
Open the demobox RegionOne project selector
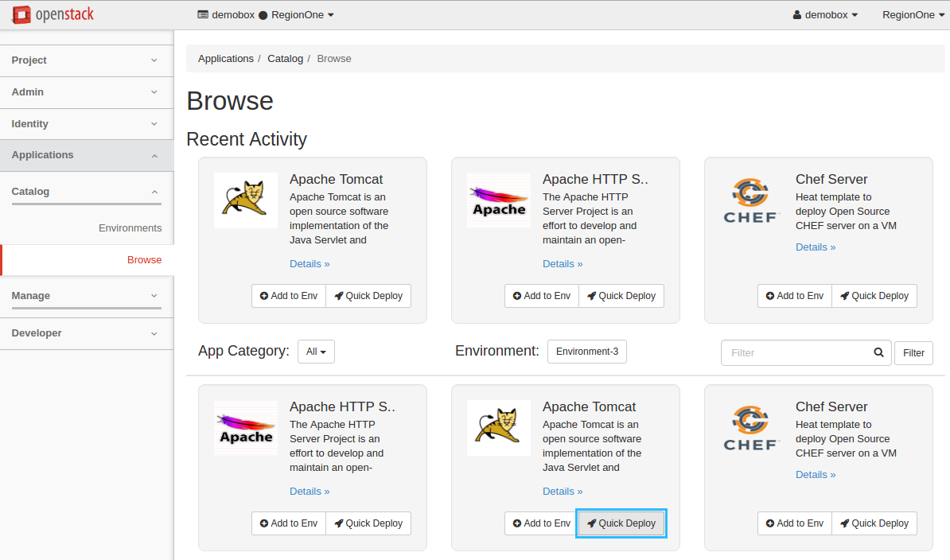[265, 14]
